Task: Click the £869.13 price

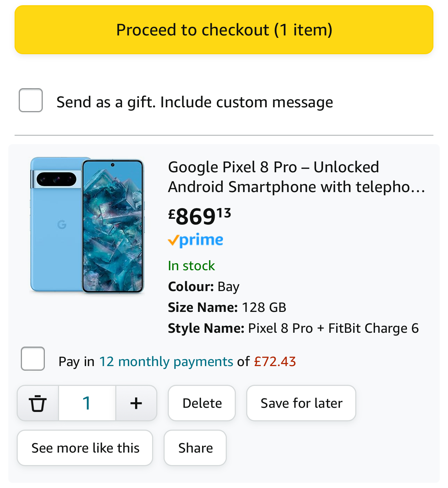Action: tap(199, 216)
